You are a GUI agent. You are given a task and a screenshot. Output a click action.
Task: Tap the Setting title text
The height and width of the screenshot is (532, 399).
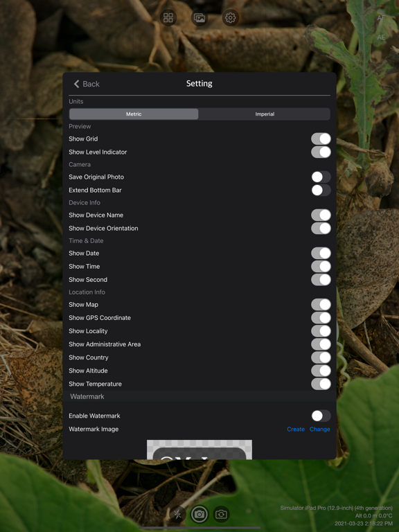pyautogui.click(x=199, y=83)
